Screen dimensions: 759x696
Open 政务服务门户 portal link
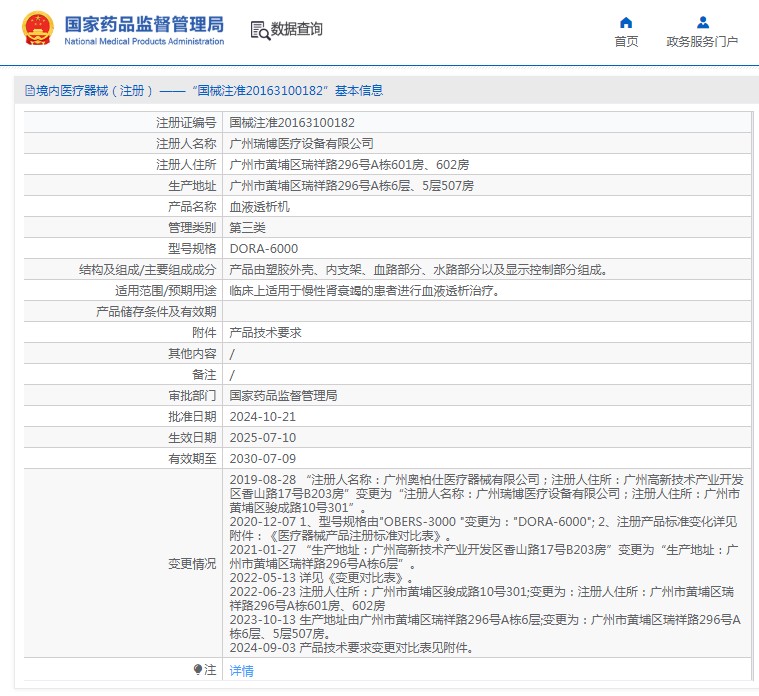tap(702, 42)
